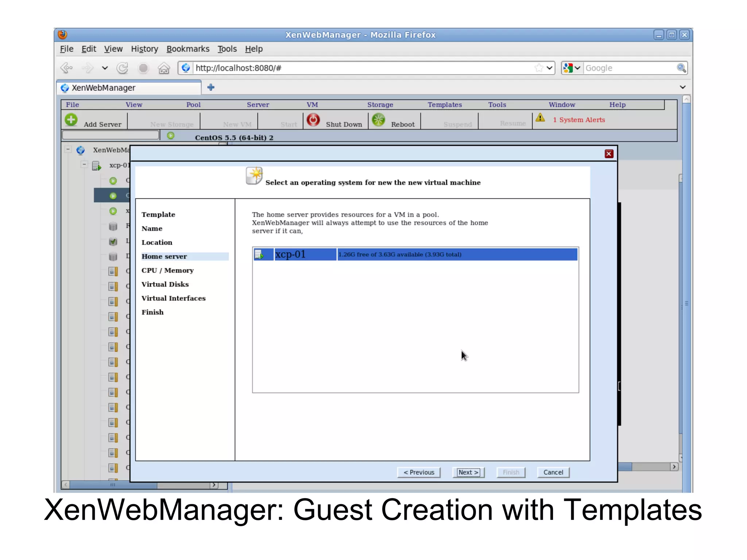Image resolution: width=747 pixels, height=560 pixels.
Task: Open the XenWebManager Templates menu
Action: [x=445, y=105]
